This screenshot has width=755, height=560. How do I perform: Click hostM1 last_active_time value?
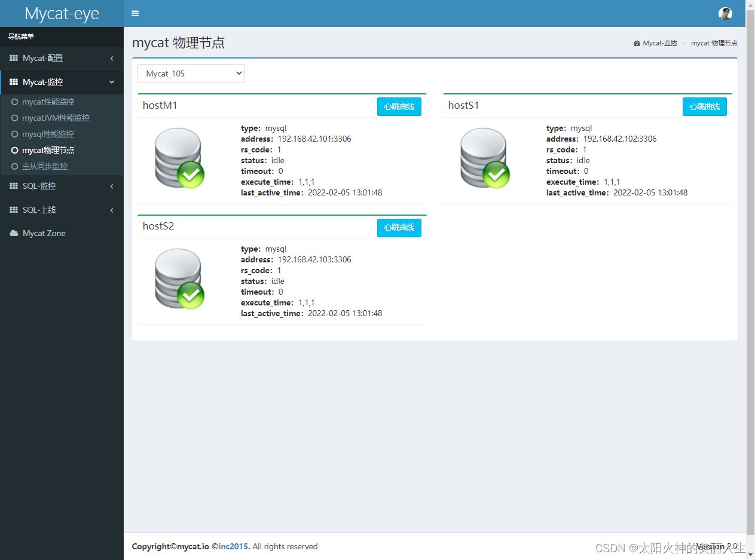[x=345, y=193]
